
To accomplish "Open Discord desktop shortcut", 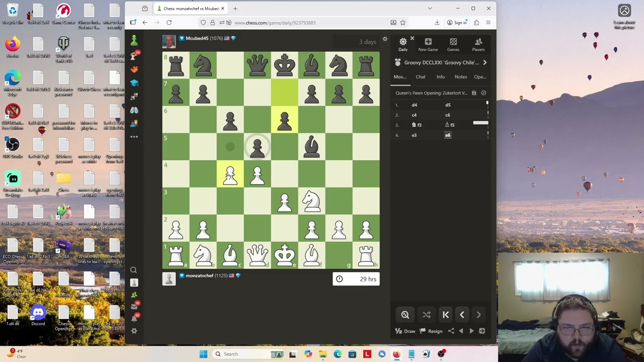I will click(38, 316).
